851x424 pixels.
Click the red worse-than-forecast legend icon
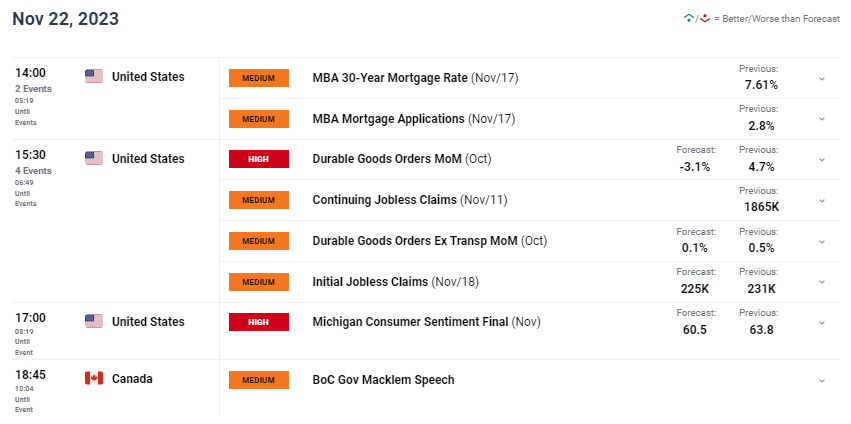(704, 18)
